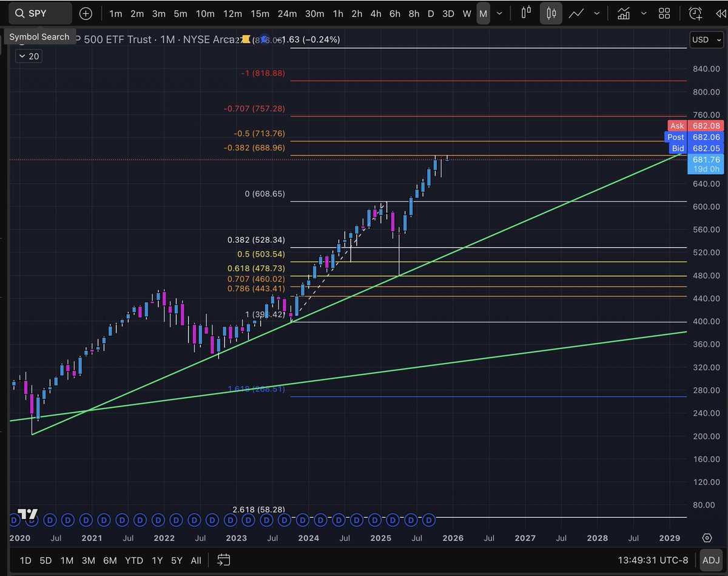Click the replay rewind icon
Viewport: 728px width, 576px height.
pyautogui.click(x=720, y=13)
